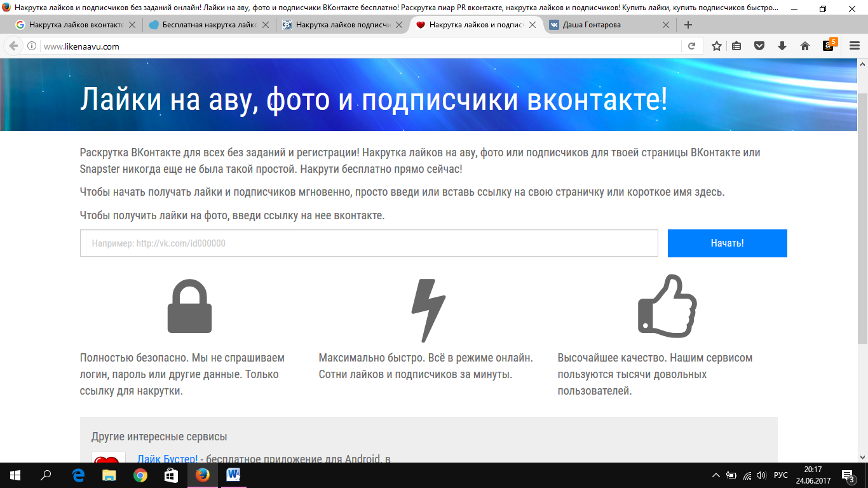Open the Firefox hamburger menu
This screenshot has height=488, width=868.
tap(855, 46)
